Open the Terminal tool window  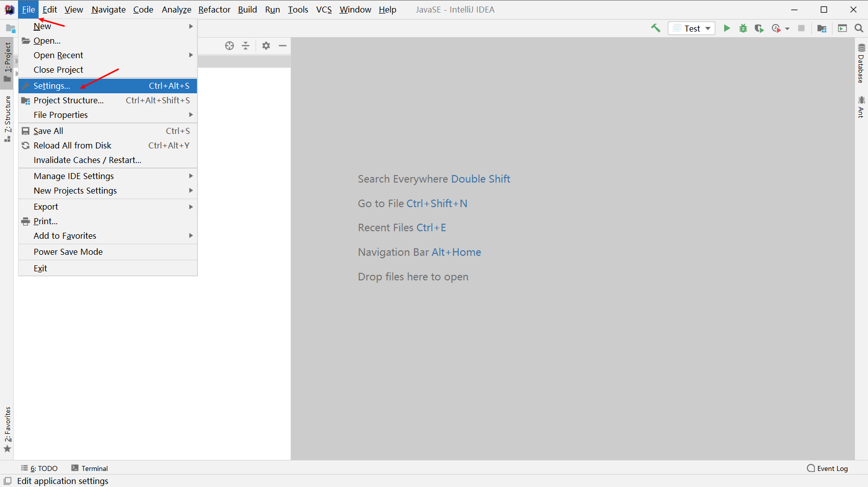pos(90,468)
